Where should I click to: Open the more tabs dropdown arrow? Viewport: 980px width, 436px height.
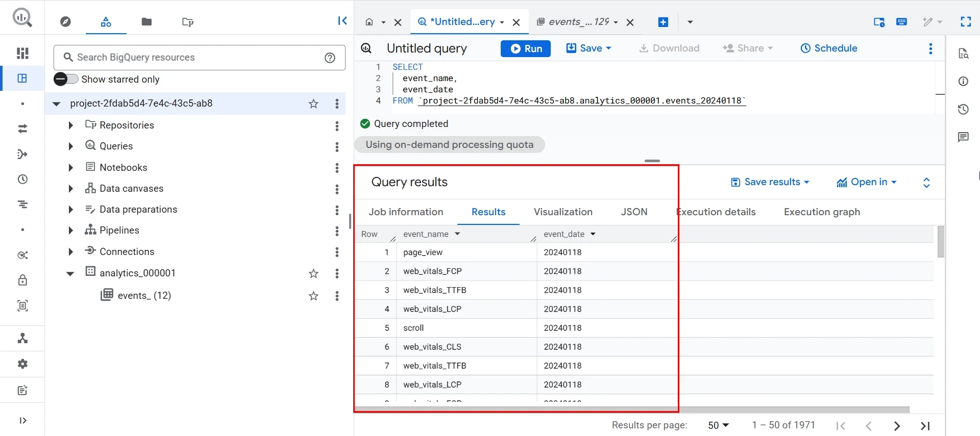click(690, 22)
